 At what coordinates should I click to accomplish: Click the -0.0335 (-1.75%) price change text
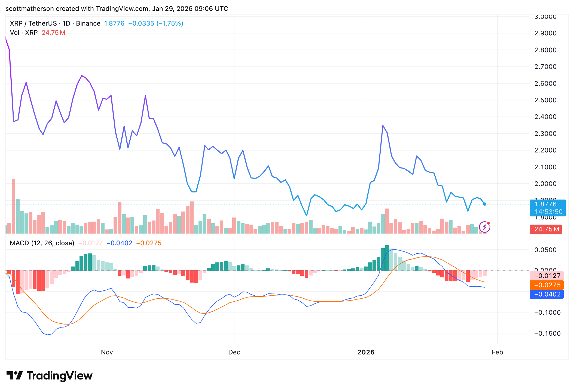(155, 23)
